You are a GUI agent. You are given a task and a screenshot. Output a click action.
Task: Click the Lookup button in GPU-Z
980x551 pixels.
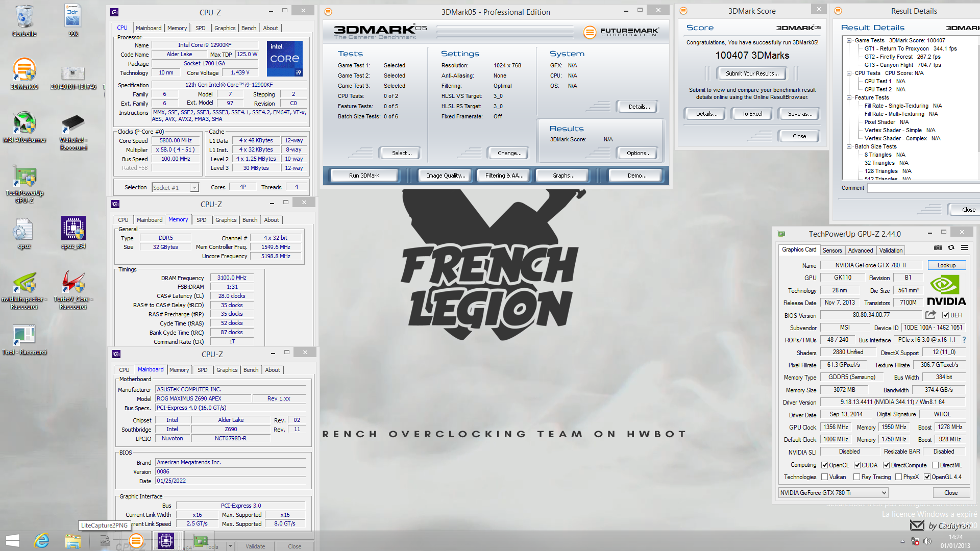pos(946,265)
